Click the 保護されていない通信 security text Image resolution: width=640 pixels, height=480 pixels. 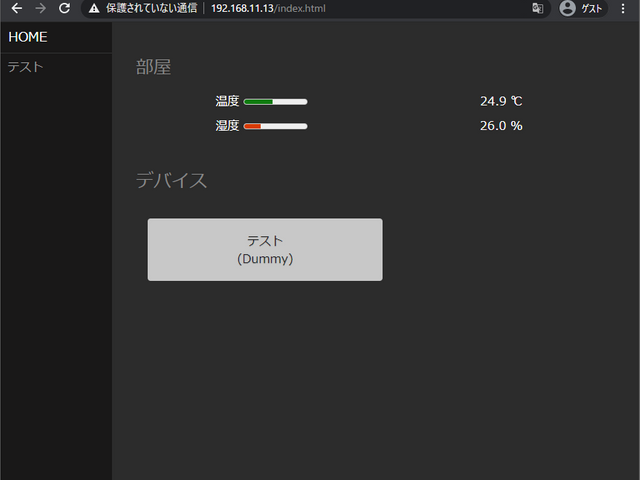pos(151,9)
